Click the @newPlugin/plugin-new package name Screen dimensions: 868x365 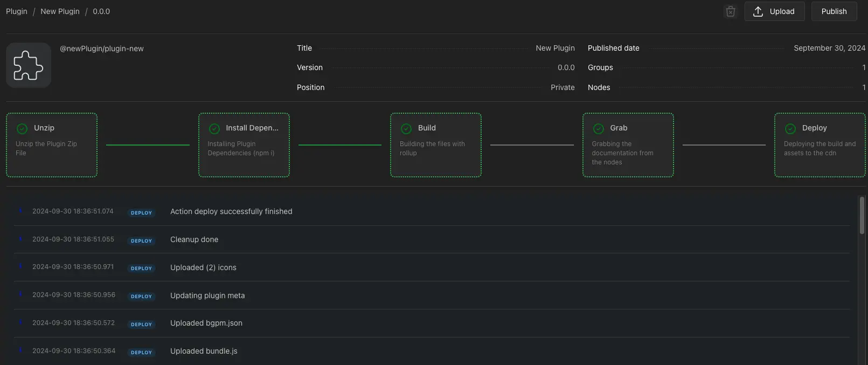tap(102, 49)
